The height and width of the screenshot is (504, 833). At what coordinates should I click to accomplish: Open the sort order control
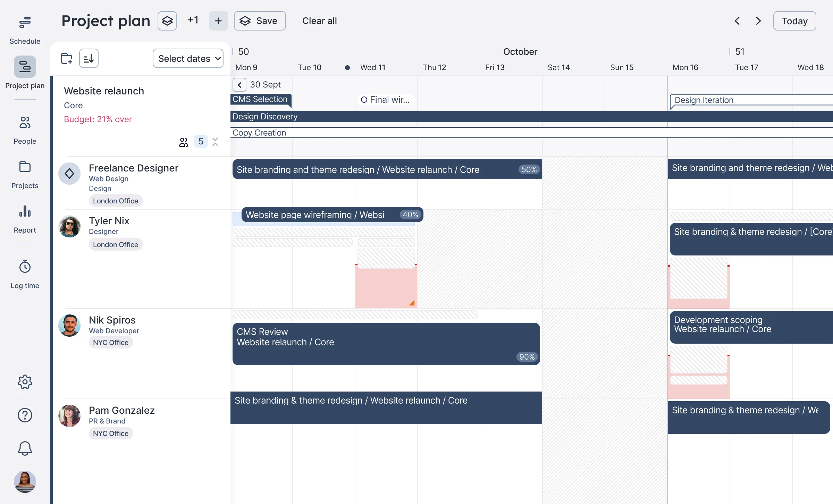coord(89,58)
